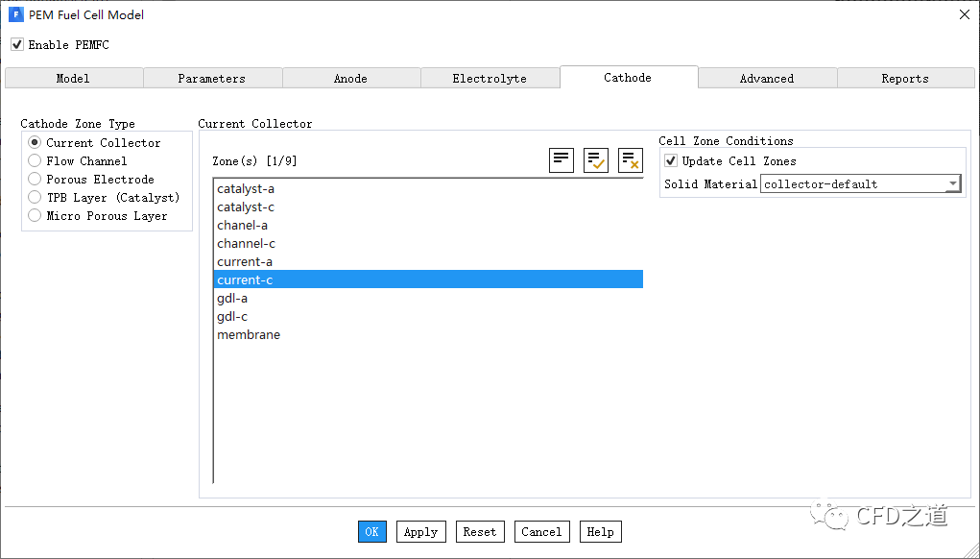
Task: Close the PEM Fuel Cell Model dialog
Action: click(x=964, y=14)
